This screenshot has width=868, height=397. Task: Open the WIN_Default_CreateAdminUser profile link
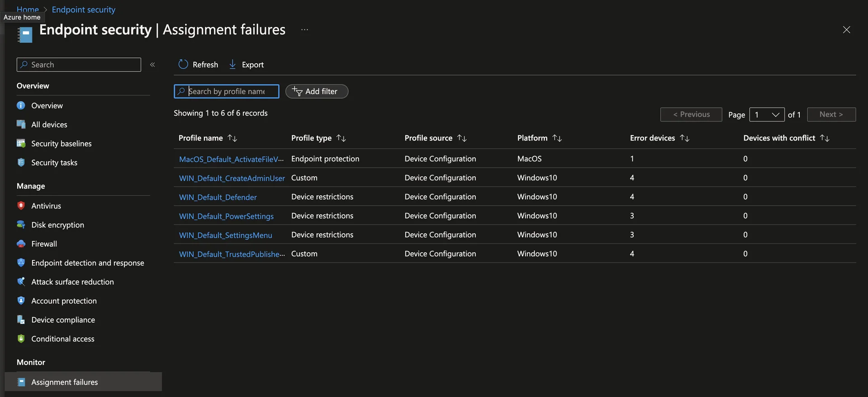(232, 178)
